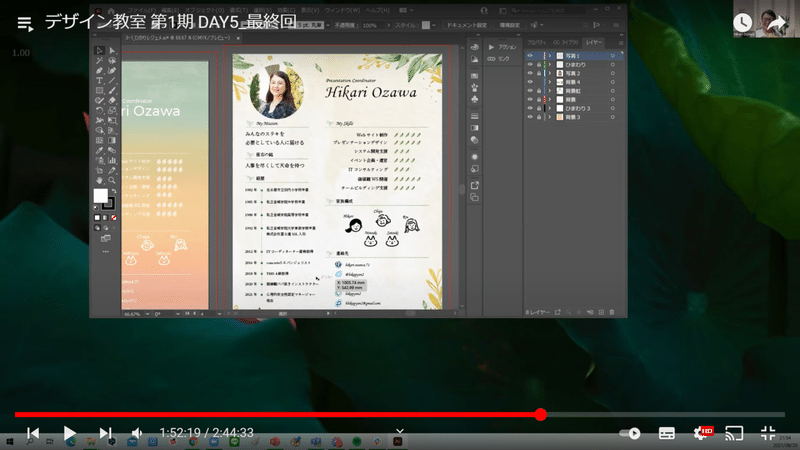This screenshot has width=800, height=450.
Task: Open the ウィンドウ menu
Action: (342, 10)
